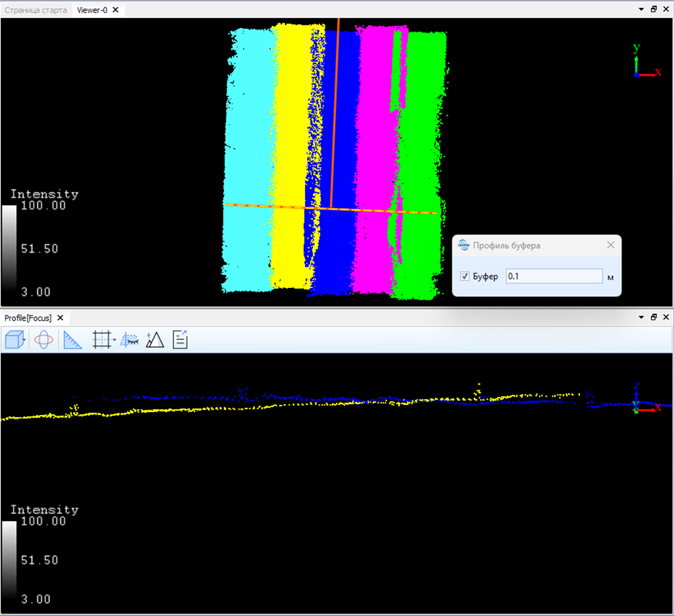Click the XZ axis gizmo in Profile view

point(646,399)
